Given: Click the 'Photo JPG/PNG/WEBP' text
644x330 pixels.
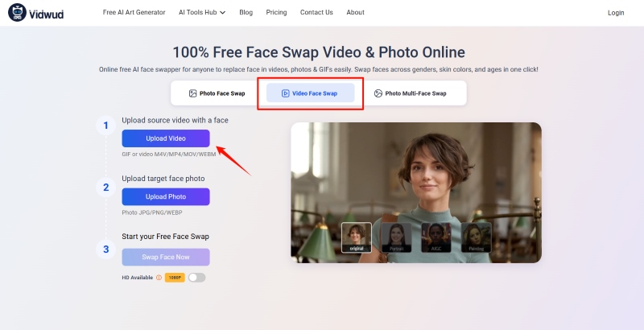Looking at the screenshot, I should [x=152, y=212].
